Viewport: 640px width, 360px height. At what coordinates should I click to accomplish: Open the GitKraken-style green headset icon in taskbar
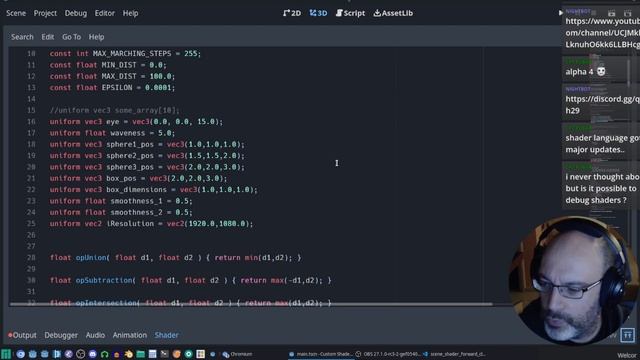104,354
